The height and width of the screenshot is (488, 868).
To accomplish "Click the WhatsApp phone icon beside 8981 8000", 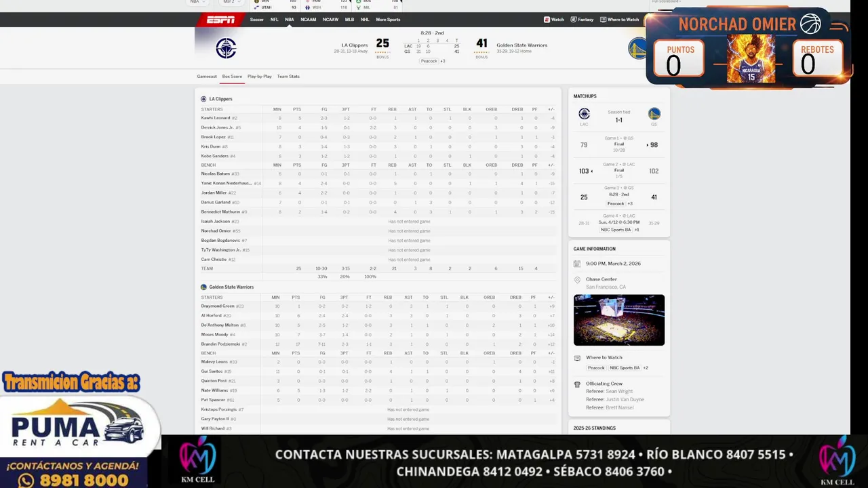I will [26, 480].
